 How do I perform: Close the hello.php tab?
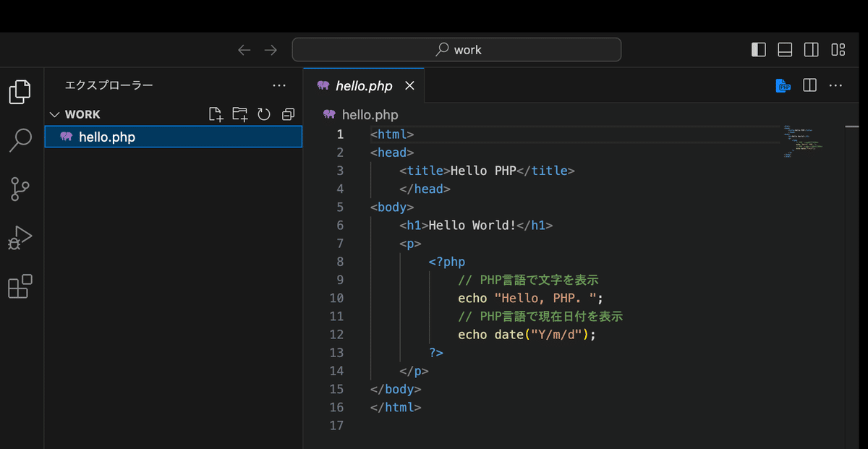tap(409, 86)
